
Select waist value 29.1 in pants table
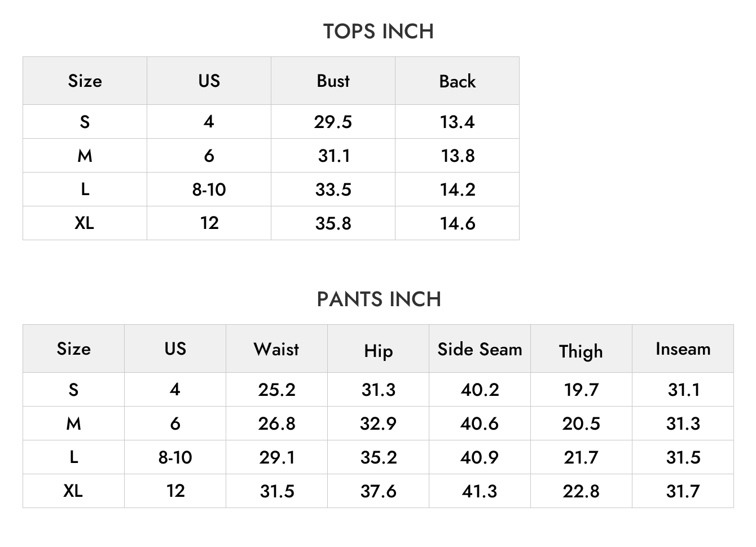click(276, 457)
